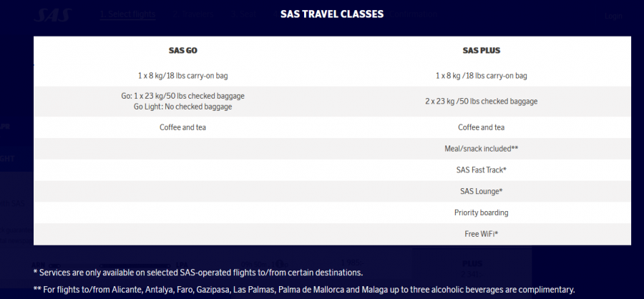This screenshot has width=644, height=299.
Task: Click the Meal/snack included entry
Action: [x=482, y=149]
